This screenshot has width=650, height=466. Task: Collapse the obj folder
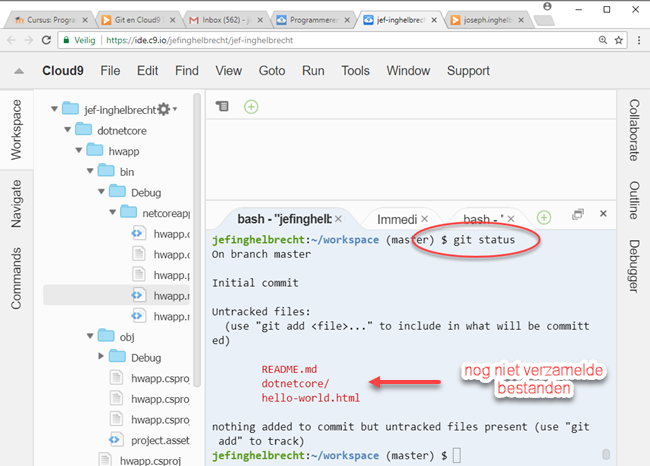pos(90,336)
